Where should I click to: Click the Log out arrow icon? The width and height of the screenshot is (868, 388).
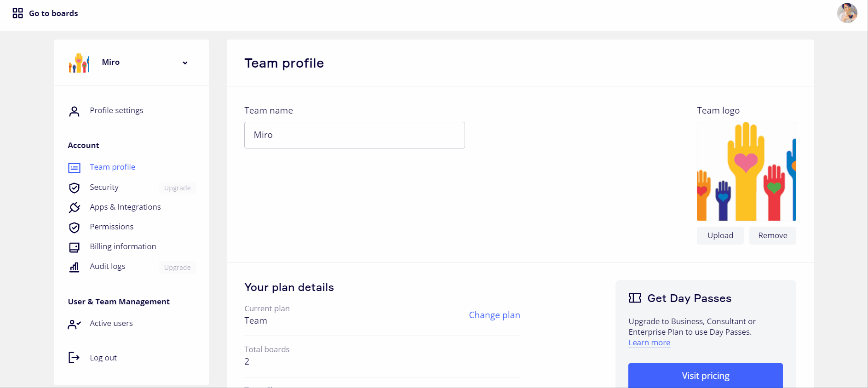click(x=74, y=358)
